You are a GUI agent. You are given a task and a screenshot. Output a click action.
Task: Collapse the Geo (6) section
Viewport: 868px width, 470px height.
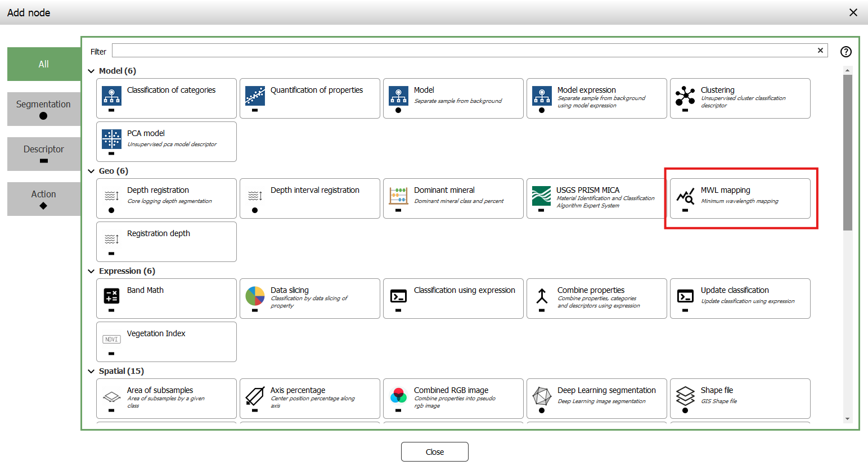tap(92, 171)
